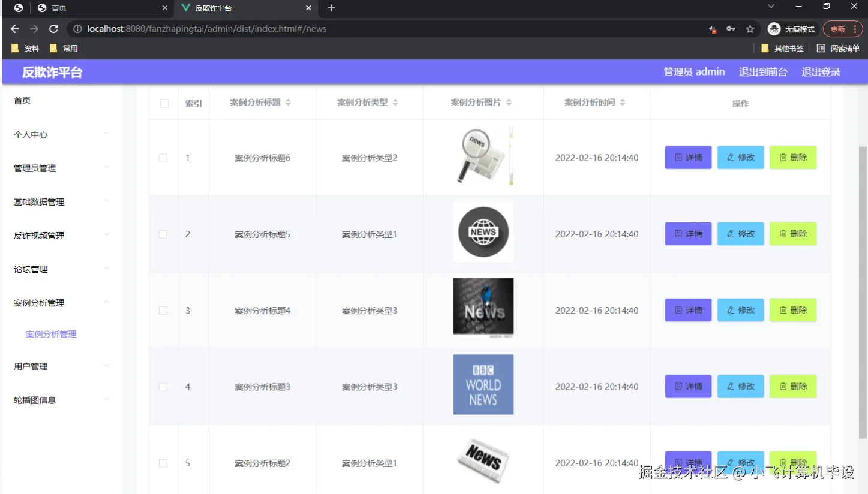Open the 常用 bookmarks folder

[64, 48]
